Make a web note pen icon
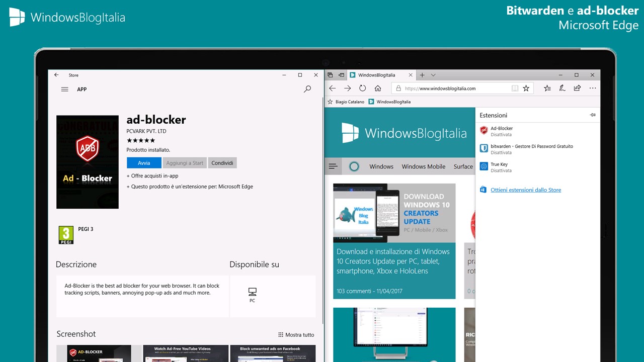Viewport: 644px width, 362px height. [x=562, y=88]
